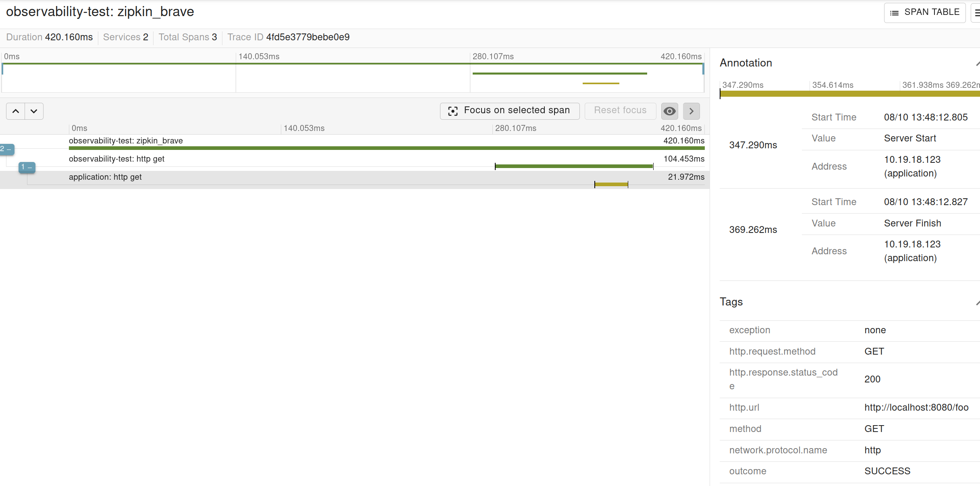980x486 pixels.
Task: Click the yellow application span bar in timeline
Action: click(x=611, y=185)
